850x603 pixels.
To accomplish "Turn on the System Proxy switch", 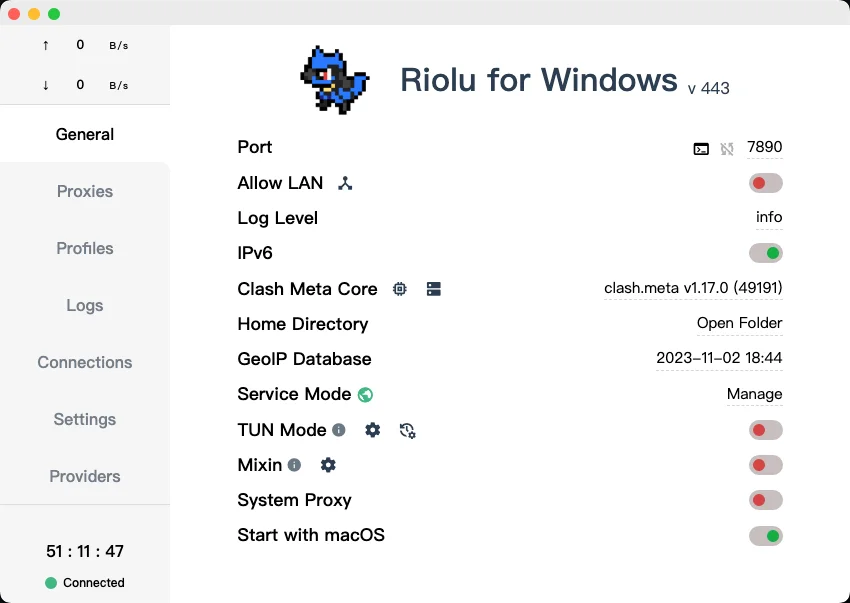I will 765,500.
